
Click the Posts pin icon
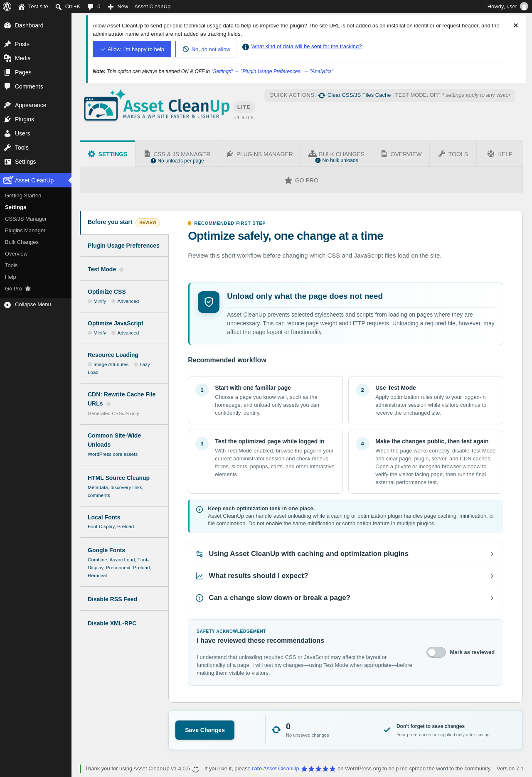[7, 44]
